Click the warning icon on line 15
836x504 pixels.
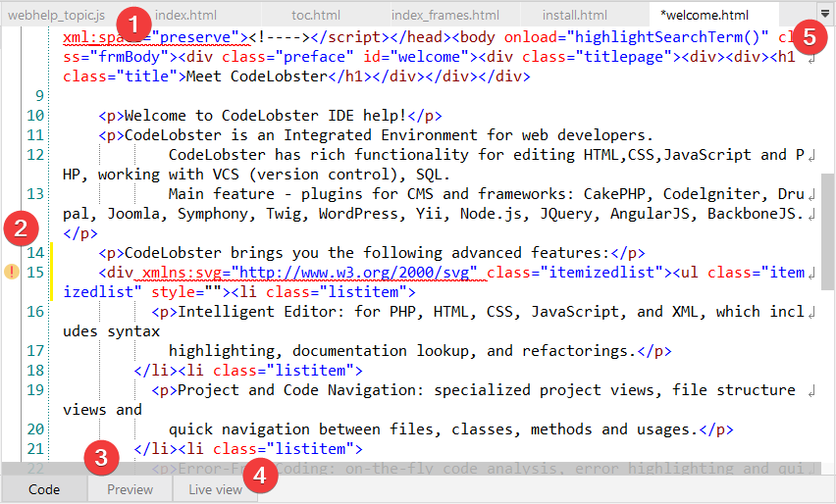11,273
